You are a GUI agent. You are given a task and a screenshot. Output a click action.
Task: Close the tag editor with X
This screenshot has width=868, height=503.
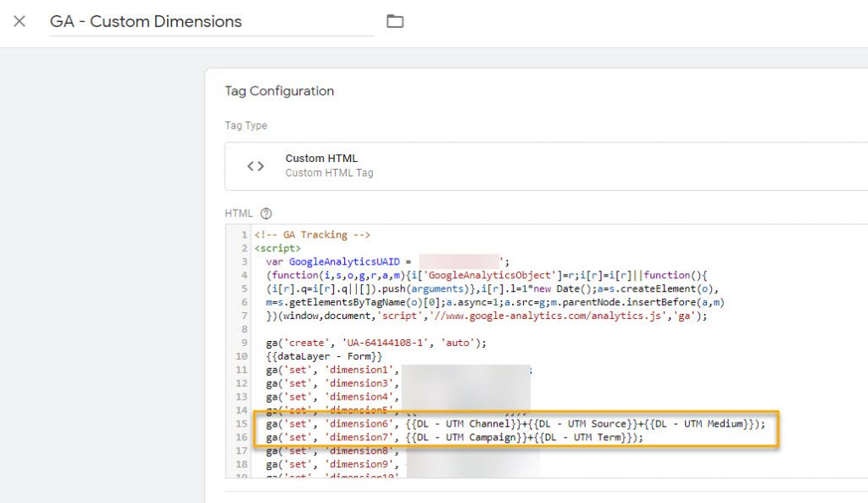(19, 21)
